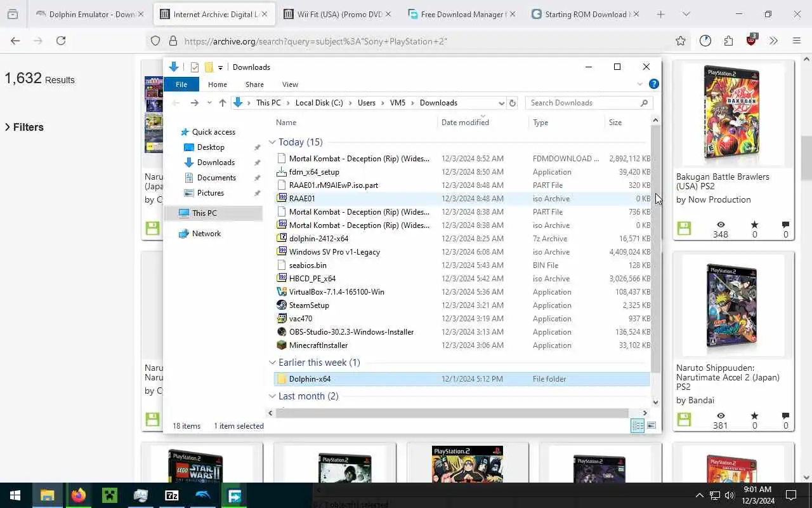The width and height of the screenshot is (812, 508).
Task: Switch to details view in Explorer
Action: (x=638, y=425)
